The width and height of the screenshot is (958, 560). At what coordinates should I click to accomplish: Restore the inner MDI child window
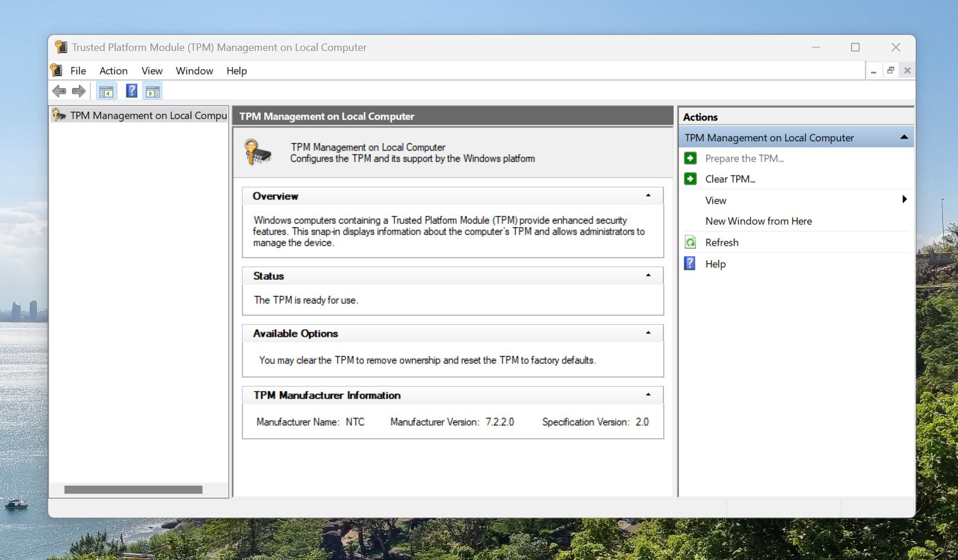click(891, 71)
